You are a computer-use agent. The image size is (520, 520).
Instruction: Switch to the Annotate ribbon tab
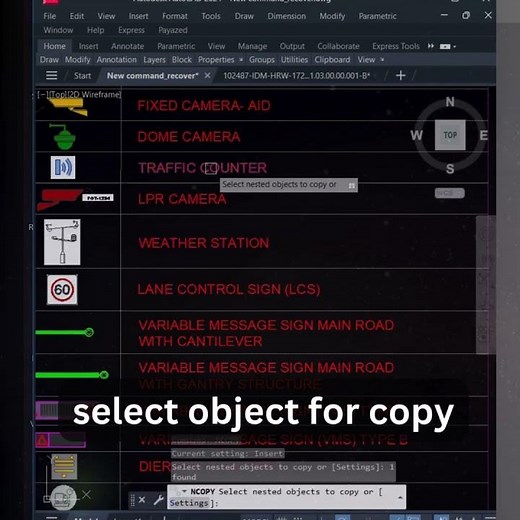click(x=127, y=46)
